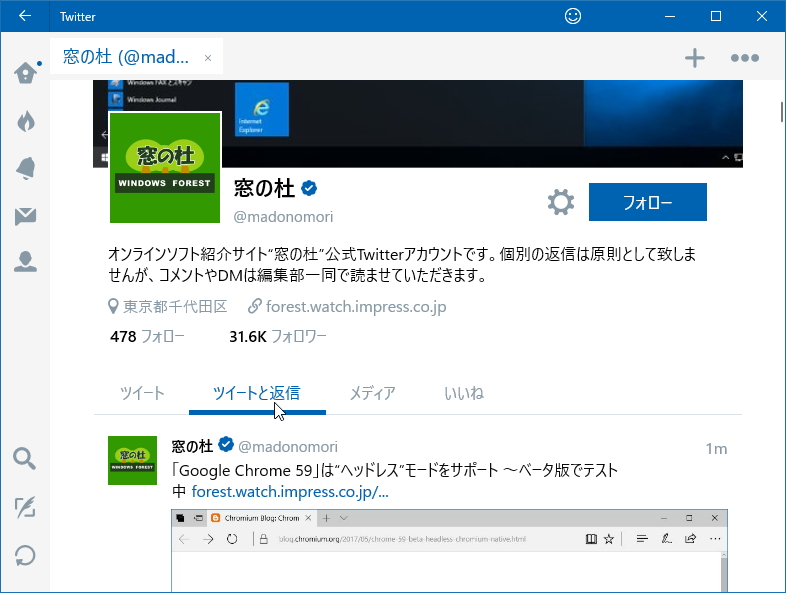Open the large 窓の杜 profile avatar
The image size is (786, 593).
[x=165, y=167]
